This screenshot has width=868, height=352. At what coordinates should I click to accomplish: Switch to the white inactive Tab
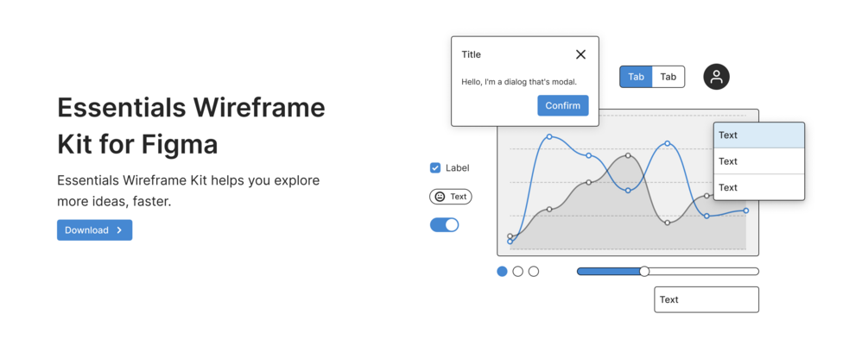pos(668,77)
